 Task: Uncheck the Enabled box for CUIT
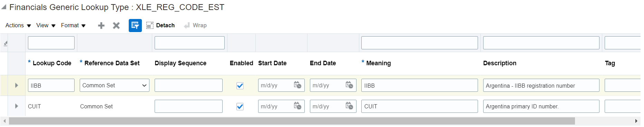coord(240,107)
